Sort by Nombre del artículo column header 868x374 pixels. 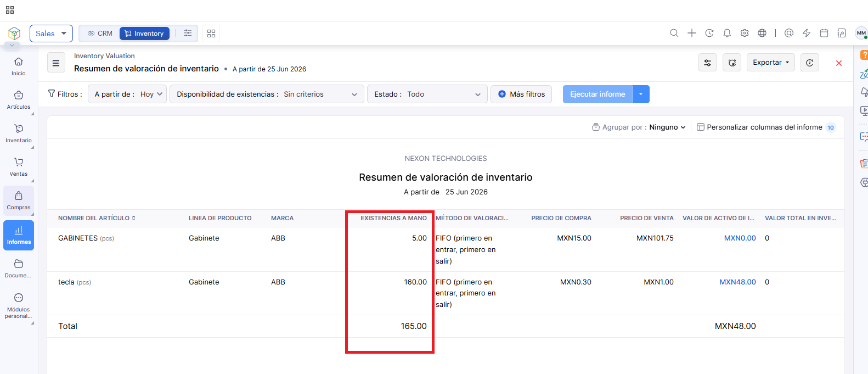pyautogui.click(x=97, y=218)
